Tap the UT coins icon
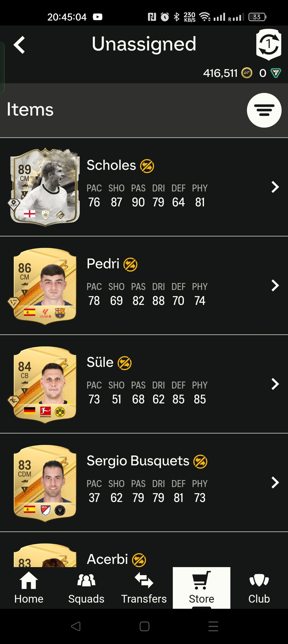The image size is (288, 644). coord(247,73)
